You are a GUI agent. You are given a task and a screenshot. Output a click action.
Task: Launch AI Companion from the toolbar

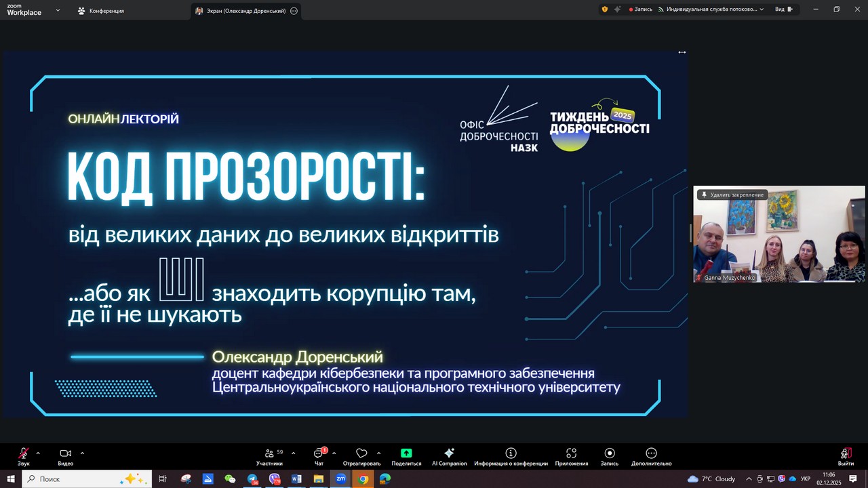[x=449, y=457]
